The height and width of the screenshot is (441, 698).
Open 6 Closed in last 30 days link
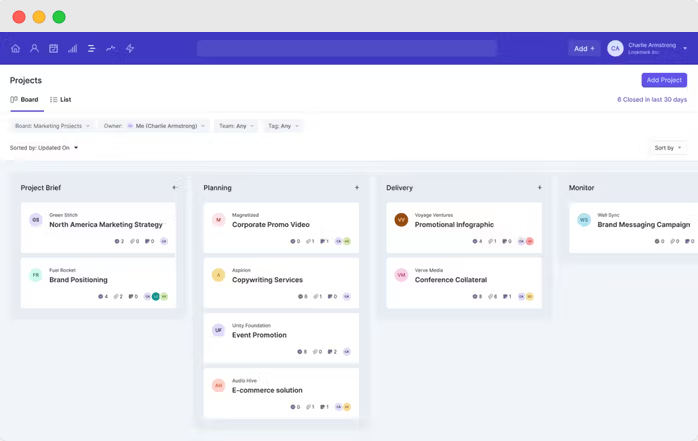point(652,100)
